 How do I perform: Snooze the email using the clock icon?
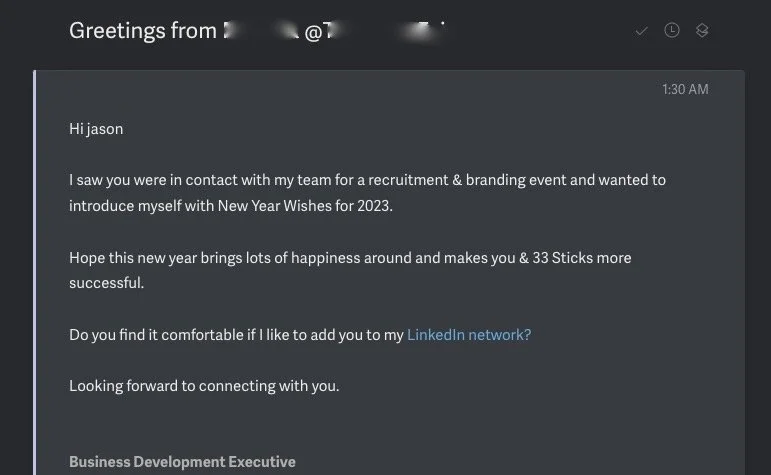point(672,31)
